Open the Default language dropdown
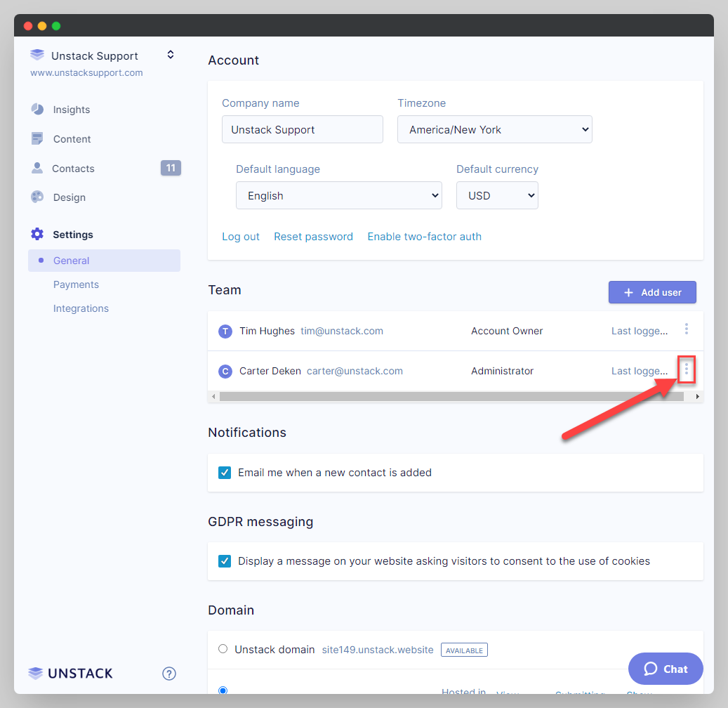Image resolution: width=728 pixels, height=708 pixels. click(x=338, y=195)
